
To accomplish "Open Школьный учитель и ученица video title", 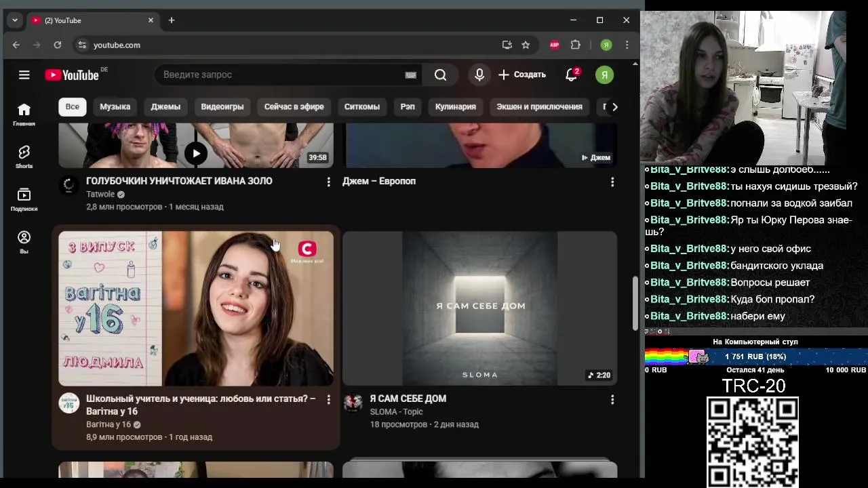I will coord(201,405).
